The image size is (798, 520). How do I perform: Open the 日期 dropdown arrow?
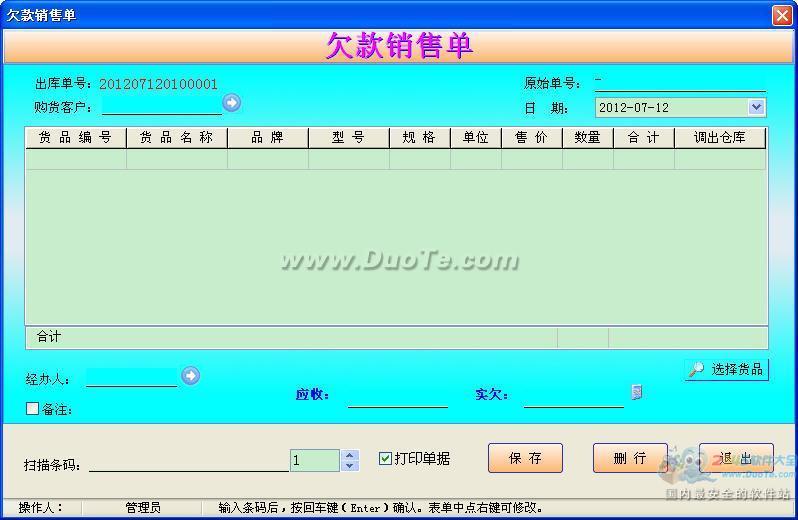coord(757,107)
